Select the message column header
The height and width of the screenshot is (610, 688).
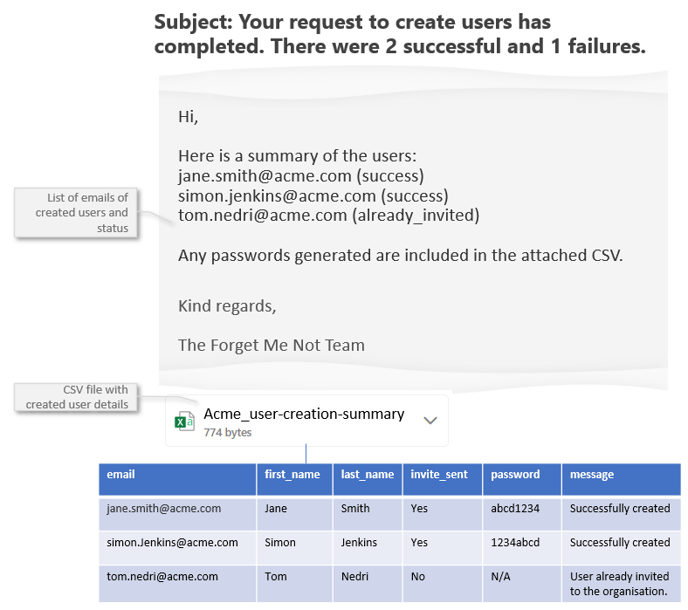pos(592,475)
